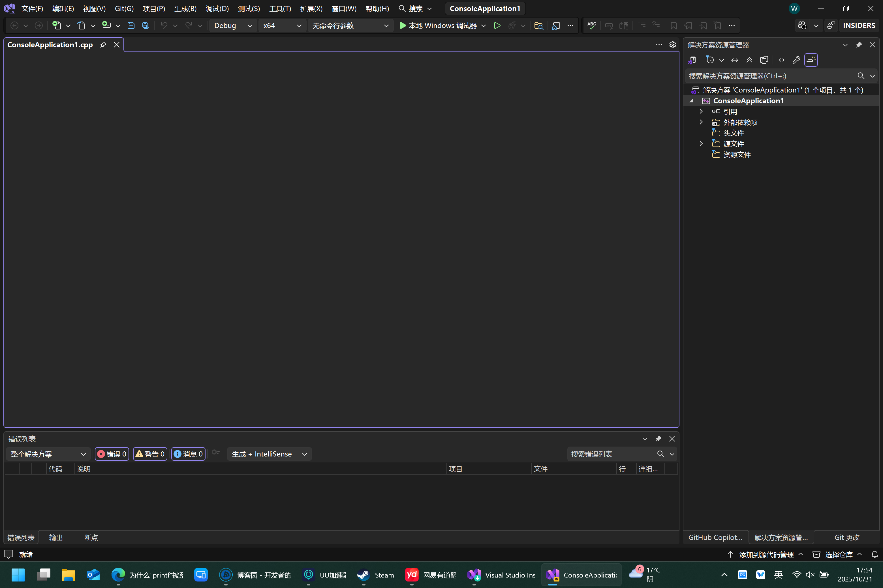Toggle the Errors 0 filter
Viewport: 883px width, 588px height.
pos(112,454)
